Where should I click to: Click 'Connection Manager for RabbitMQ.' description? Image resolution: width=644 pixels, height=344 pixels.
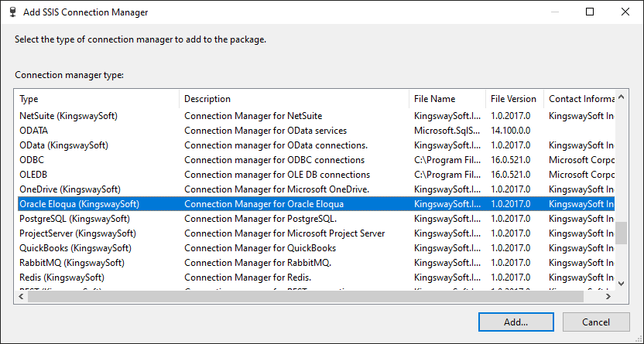258,263
